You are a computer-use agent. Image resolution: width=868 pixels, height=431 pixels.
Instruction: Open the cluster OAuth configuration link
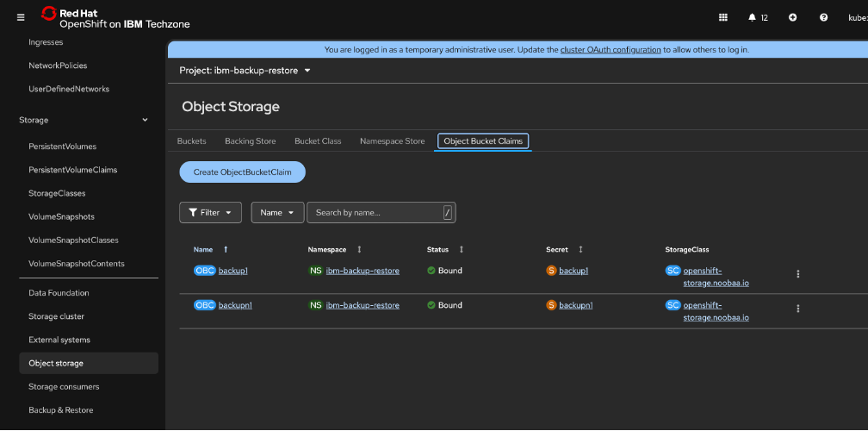(x=611, y=50)
